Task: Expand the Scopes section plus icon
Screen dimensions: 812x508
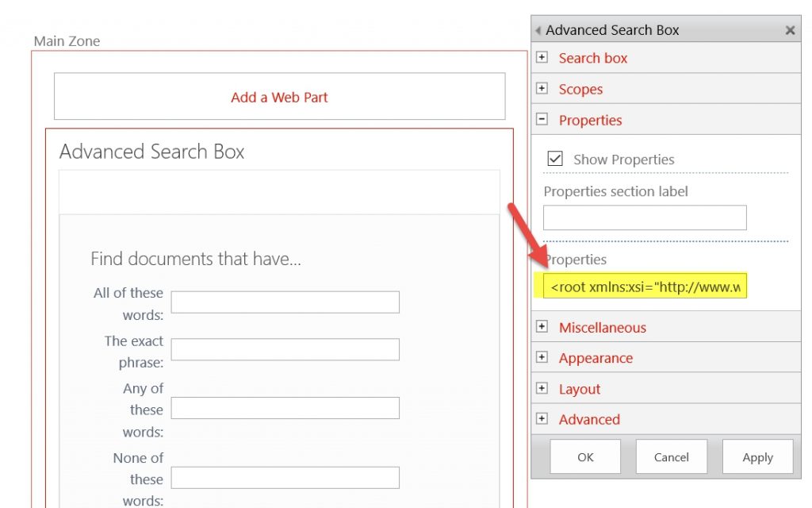Action: [x=542, y=88]
